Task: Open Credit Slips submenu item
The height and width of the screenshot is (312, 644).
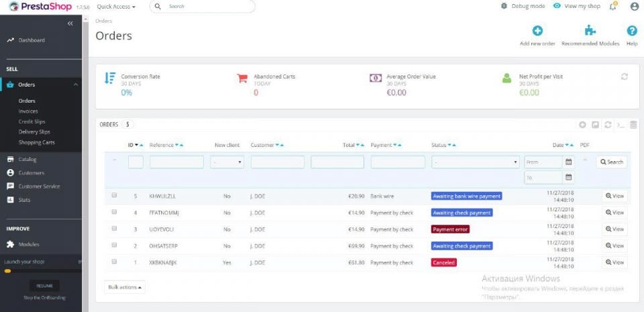Action: coord(32,121)
